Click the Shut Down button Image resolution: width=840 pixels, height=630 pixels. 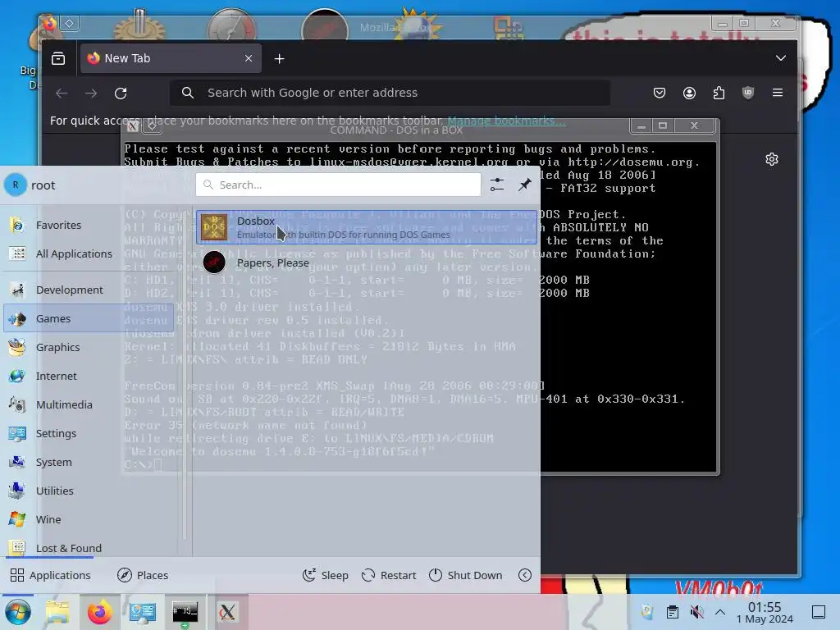point(465,575)
